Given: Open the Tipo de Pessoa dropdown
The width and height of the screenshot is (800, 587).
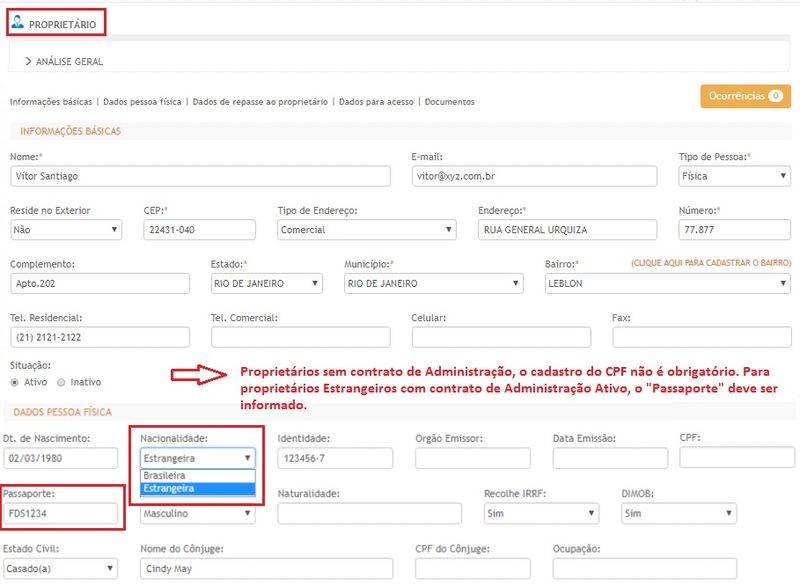Looking at the screenshot, I should pos(734,176).
